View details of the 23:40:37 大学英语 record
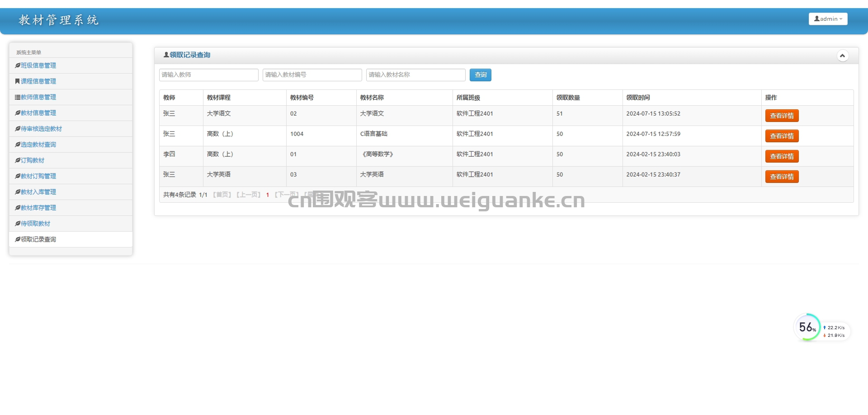Viewport: 868px width, 415px height. pyautogui.click(x=782, y=177)
